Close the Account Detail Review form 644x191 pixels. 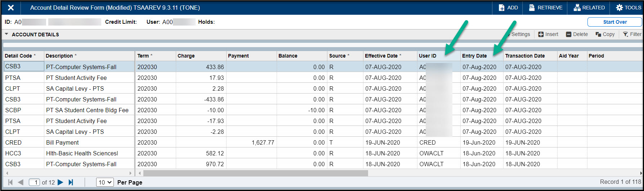point(11,8)
